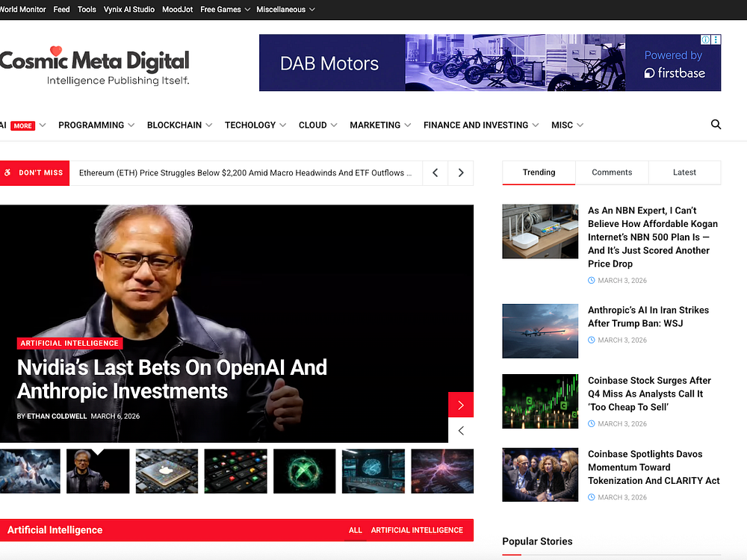Select Apple chip slider thumbnail
The image size is (747, 560).
(x=167, y=471)
